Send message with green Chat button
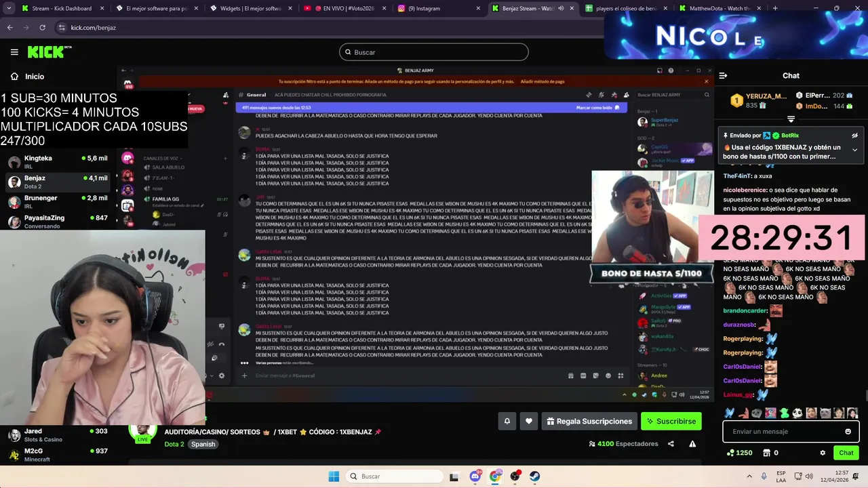 pyautogui.click(x=846, y=453)
